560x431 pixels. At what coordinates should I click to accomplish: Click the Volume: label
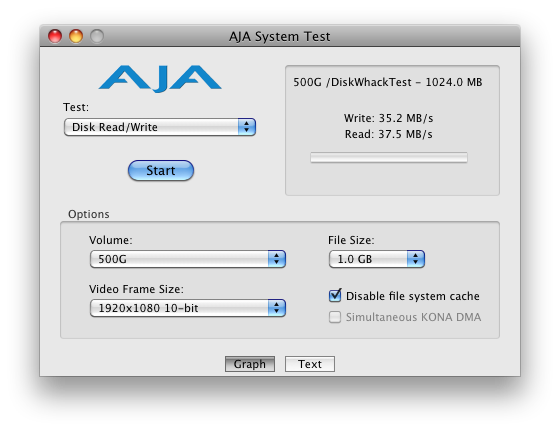(111, 240)
